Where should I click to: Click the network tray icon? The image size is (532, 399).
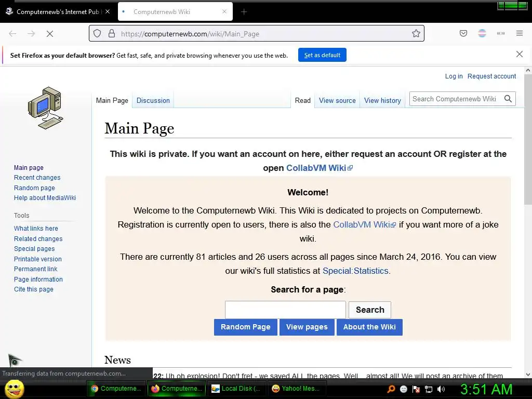click(x=429, y=389)
